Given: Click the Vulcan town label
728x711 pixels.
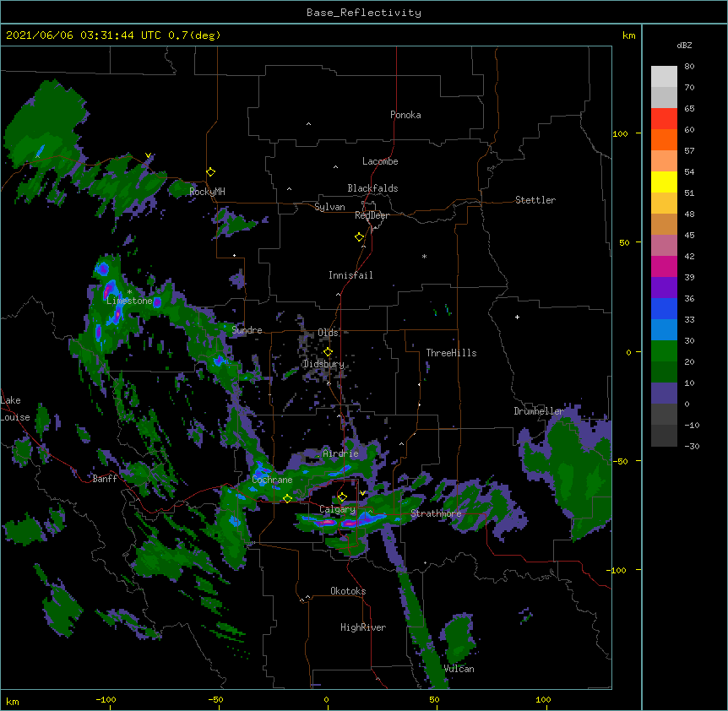Looking at the screenshot, I should click(x=459, y=669).
